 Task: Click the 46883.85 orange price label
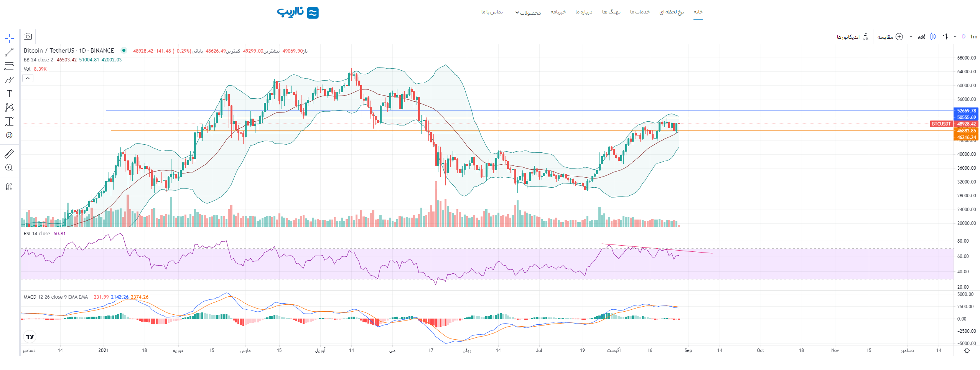pyautogui.click(x=966, y=131)
